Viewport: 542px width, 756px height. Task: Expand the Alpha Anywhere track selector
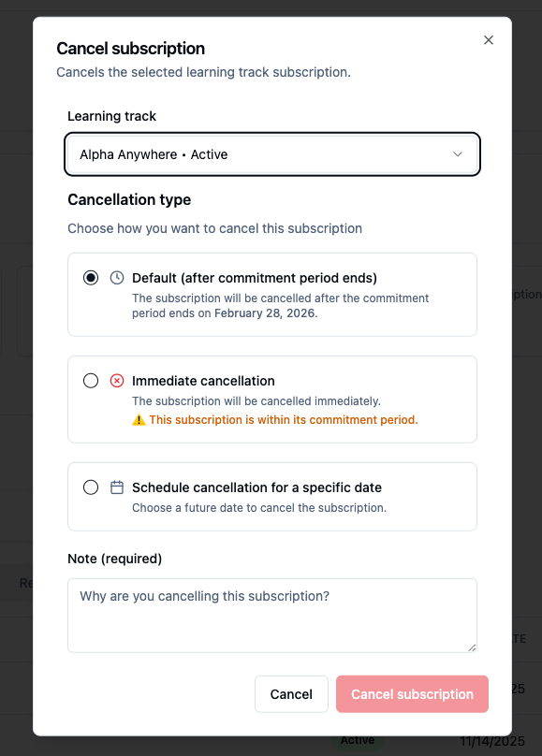(x=271, y=153)
